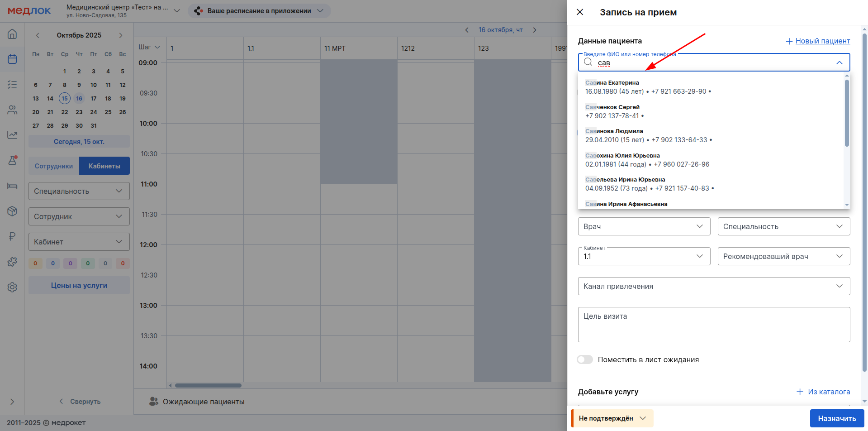Expand the 'Врач' dropdown
This screenshot has width=868, height=431.
pyautogui.click(x=644, y=226)
